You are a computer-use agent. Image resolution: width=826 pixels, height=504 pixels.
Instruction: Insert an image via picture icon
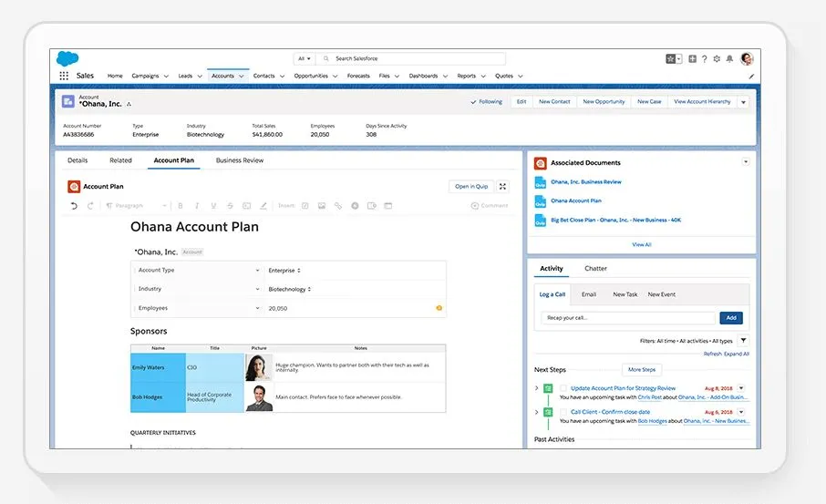pyautogui.click(x=321, y=206)
